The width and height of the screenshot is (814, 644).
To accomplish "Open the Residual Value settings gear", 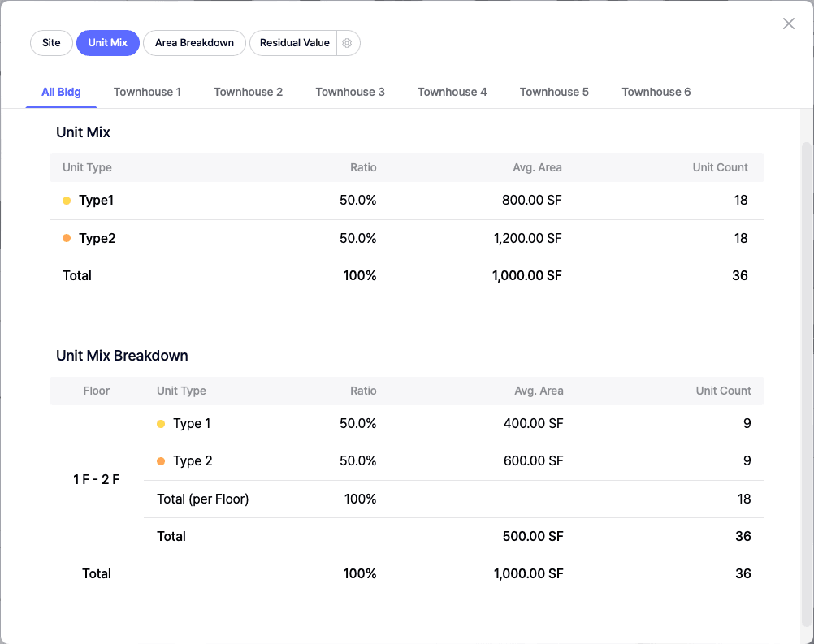I will click(348, 43).
